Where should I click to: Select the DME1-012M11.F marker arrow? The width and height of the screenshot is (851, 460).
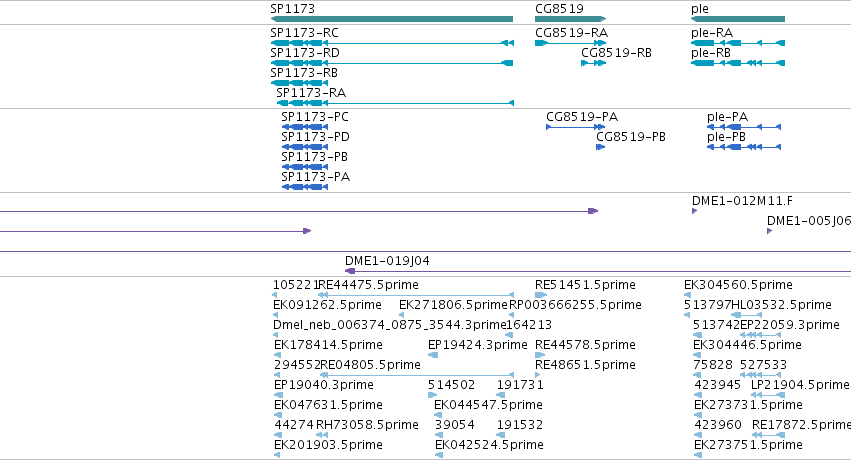(695, 211)
